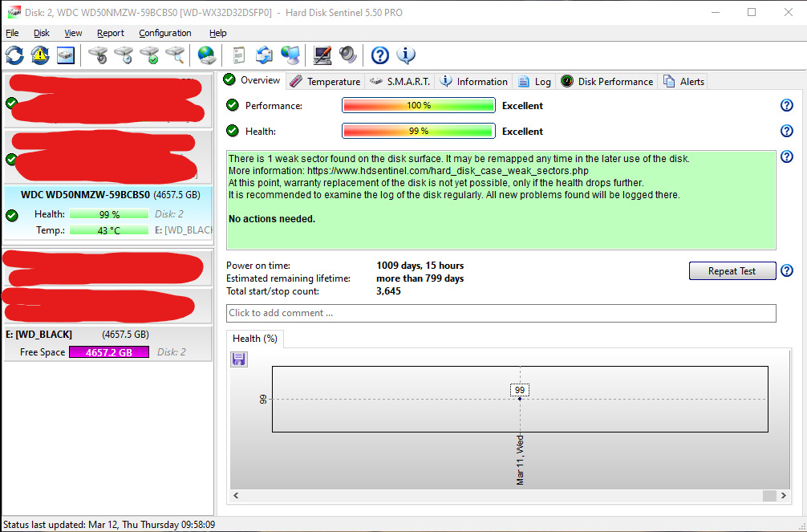The width and height of the screenshot is (807, 532).
Task: Click the help icon beside Health bar
Action: 786,131
